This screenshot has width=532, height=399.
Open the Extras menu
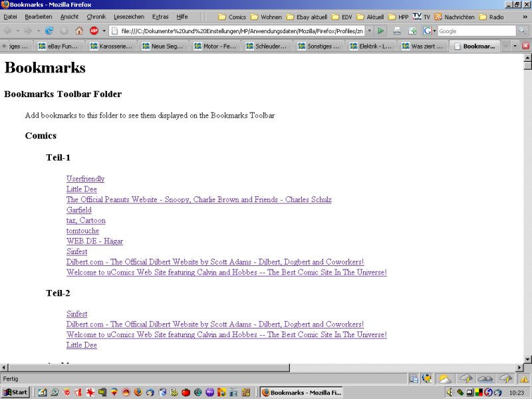[x=160, y=17]
